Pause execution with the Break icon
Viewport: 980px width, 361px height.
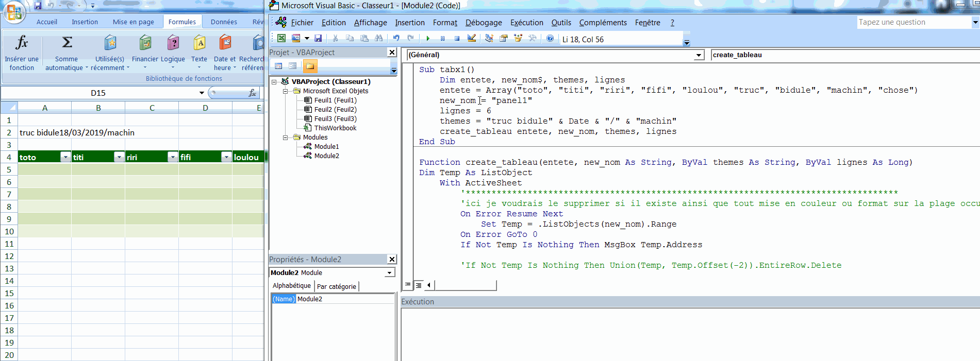coord(442,38)
